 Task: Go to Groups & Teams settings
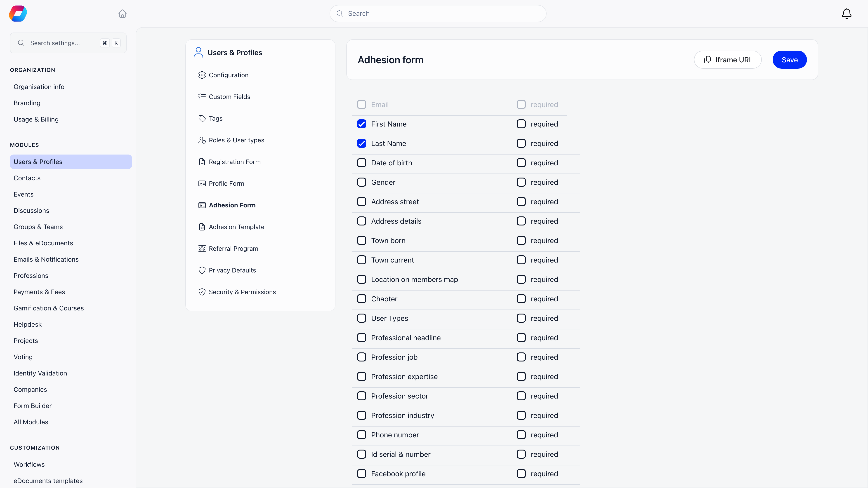pos(38,227)
